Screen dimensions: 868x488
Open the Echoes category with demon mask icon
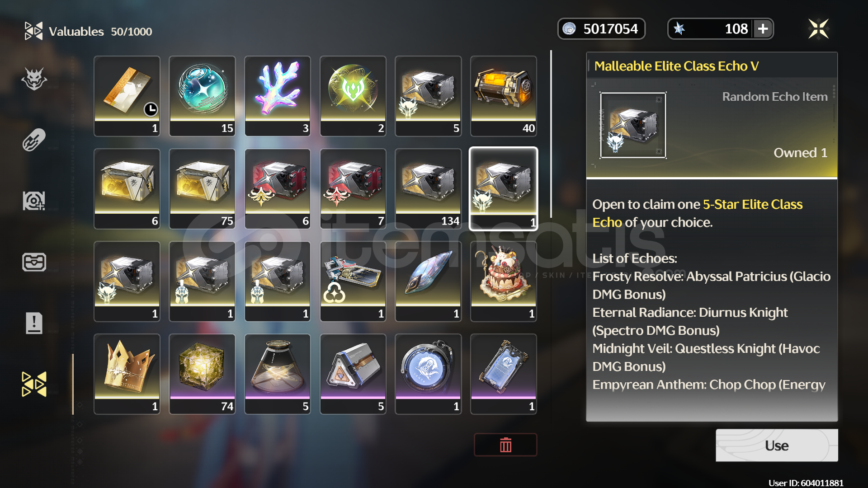point(34,79)
